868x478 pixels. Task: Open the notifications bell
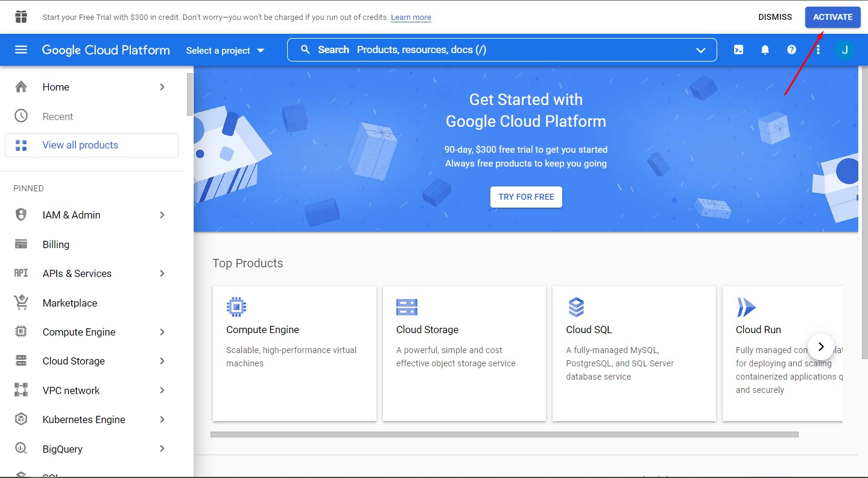[x=765, y=50]
